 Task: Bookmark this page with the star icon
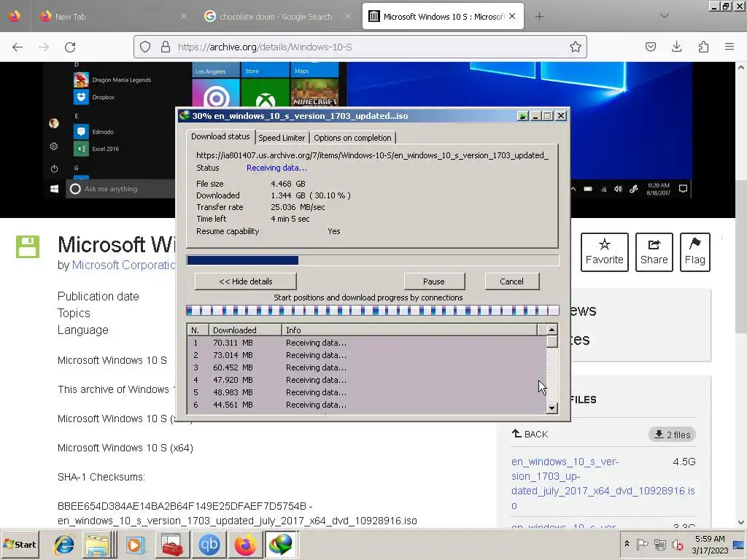click(575, 47)
